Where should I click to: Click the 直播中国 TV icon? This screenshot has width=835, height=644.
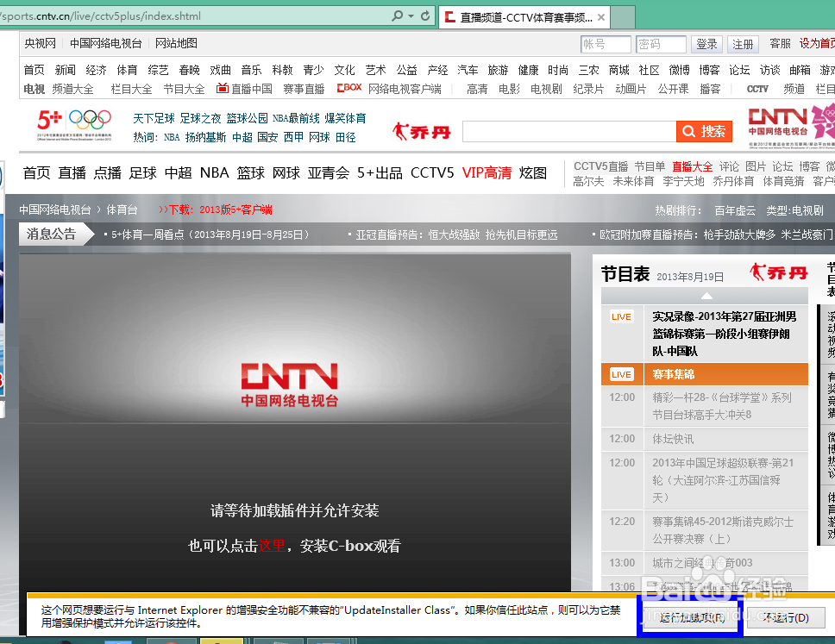(222, 88)
